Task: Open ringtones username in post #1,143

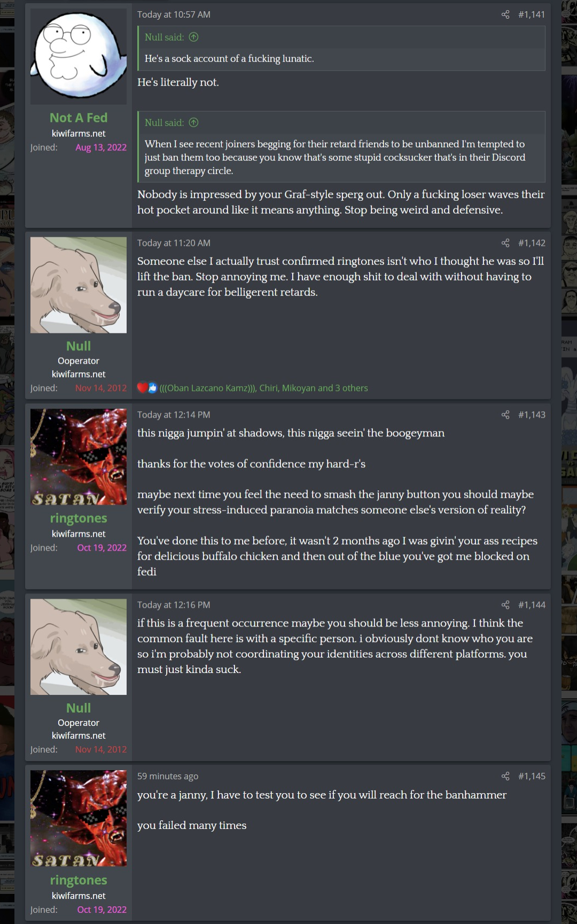Action: click(79, 519)
